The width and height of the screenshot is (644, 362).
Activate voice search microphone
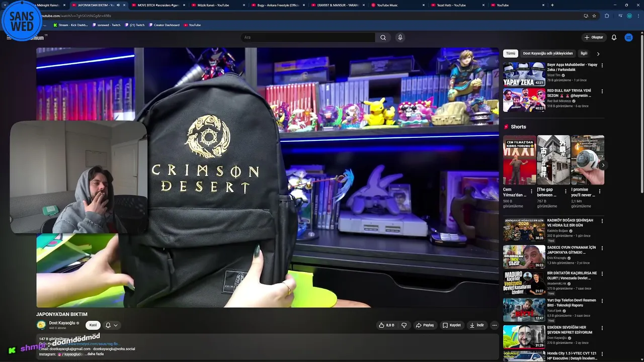[400, 37]
